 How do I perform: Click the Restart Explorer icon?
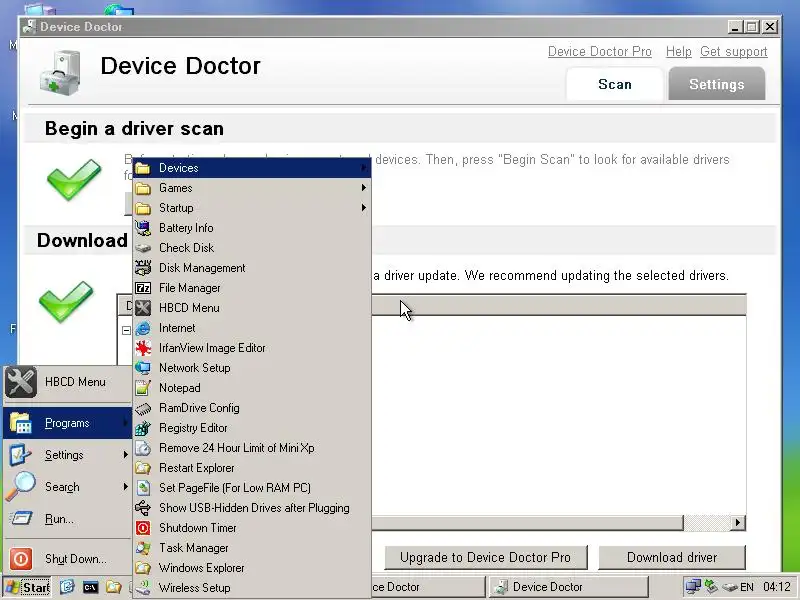pos(143,468)
